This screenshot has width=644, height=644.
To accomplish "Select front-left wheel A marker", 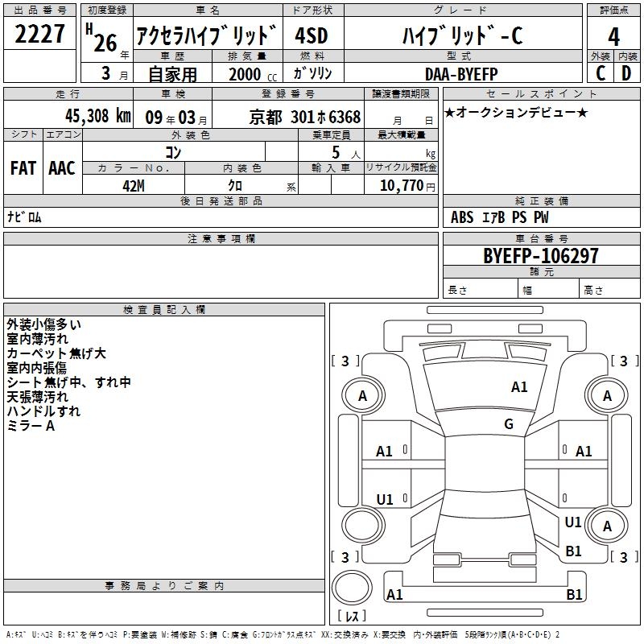I will click(362, 396).
